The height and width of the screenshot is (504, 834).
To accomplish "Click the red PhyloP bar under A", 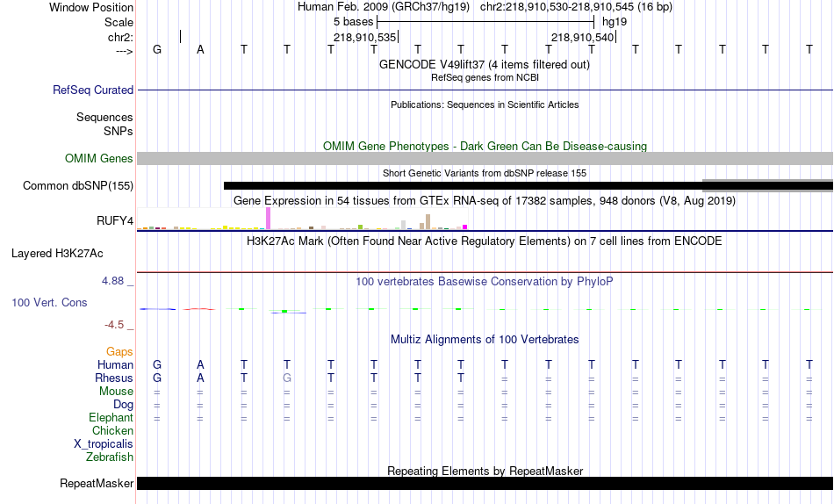I will (199, 309).
